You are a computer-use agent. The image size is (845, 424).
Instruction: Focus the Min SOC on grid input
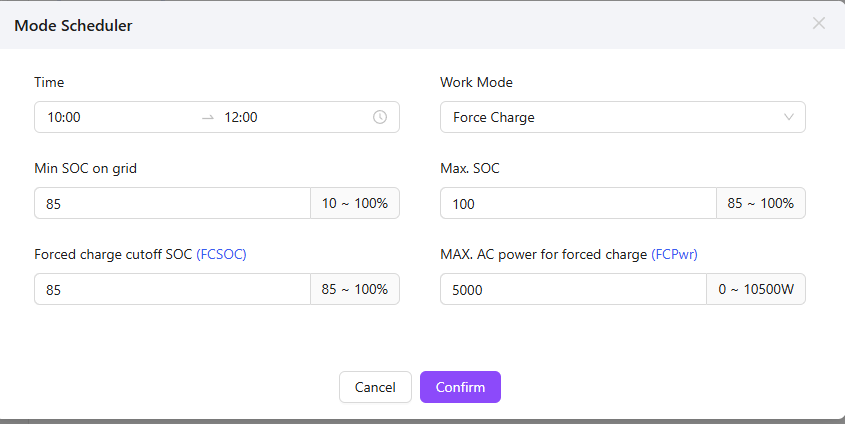172,203
